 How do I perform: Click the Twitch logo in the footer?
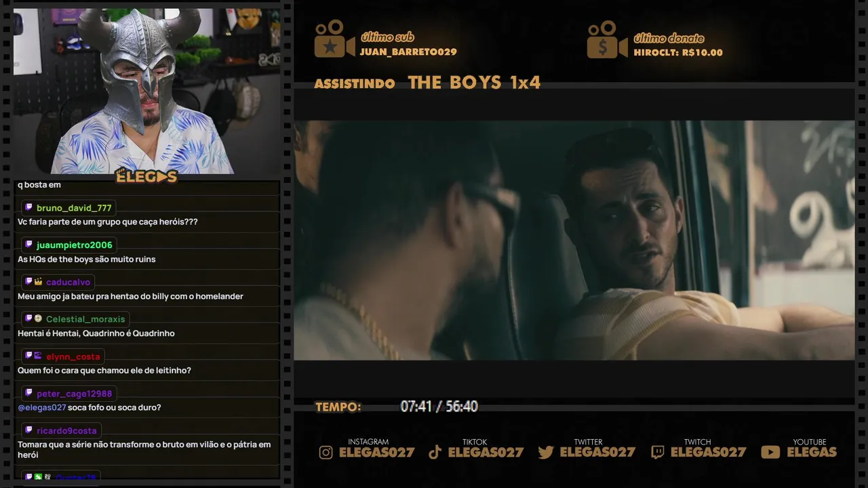(x=657, y=453)
